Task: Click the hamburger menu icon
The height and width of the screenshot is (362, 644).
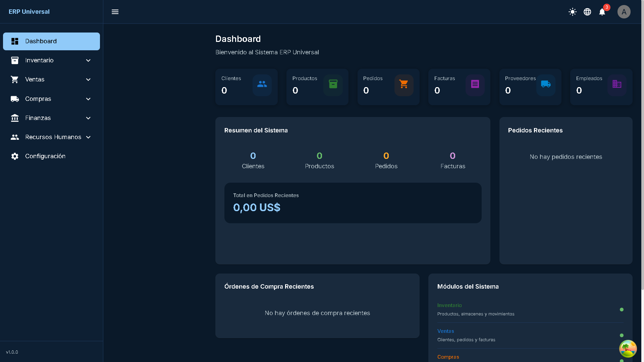Action: tap(115, 12)
